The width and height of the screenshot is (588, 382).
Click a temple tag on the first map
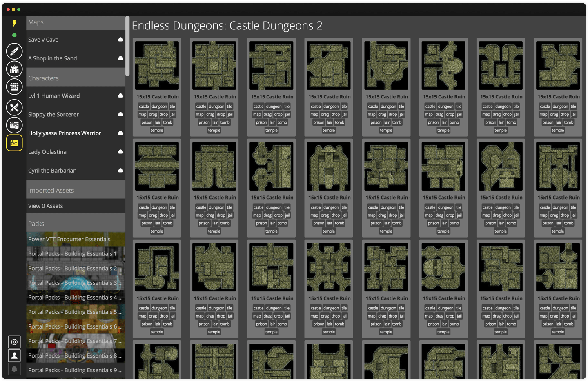[156, 130]
